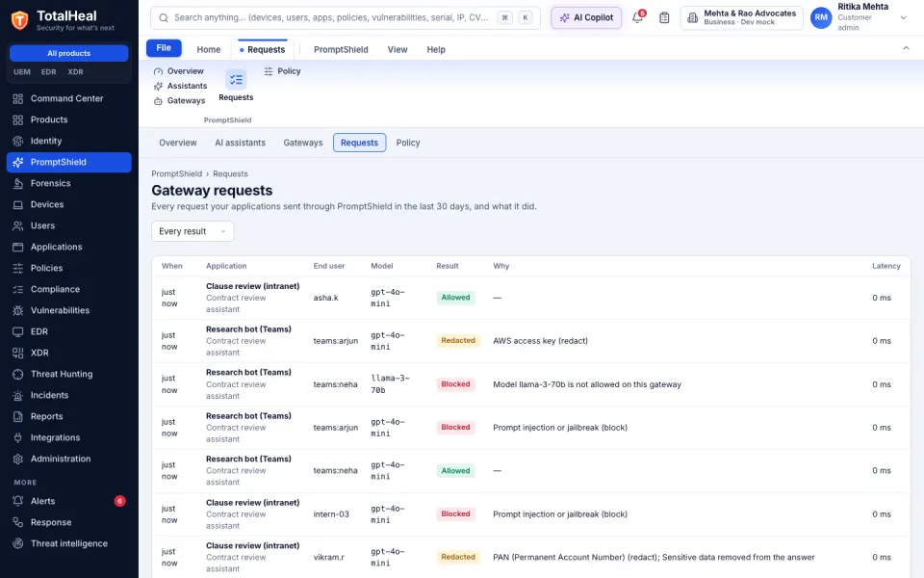Launch the AI Copilot button
This screenshot has height=578, width=924.
tap(586, 17)
